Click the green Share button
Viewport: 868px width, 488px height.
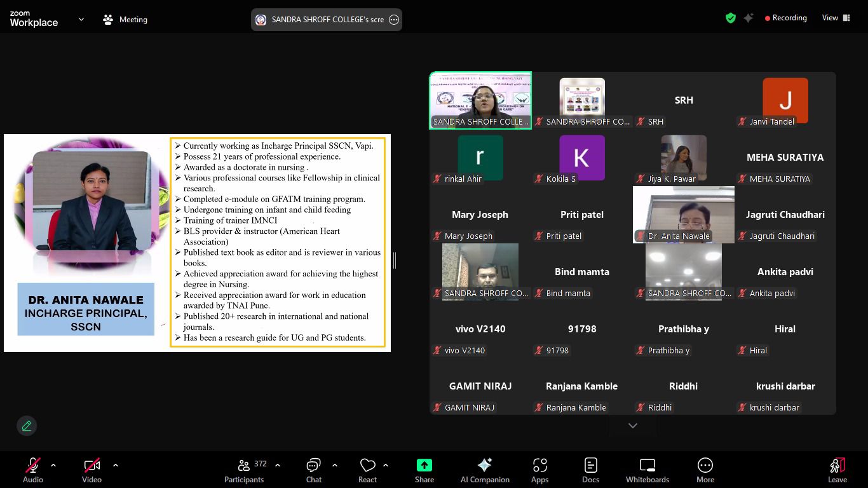pyautogui.click(x=424, y=470)
